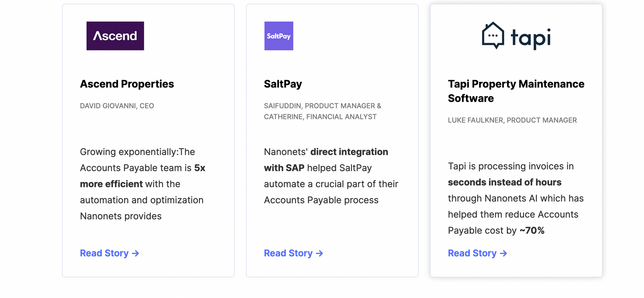Click DAVID GIOVANNI, CEO text
Image resolution: width=644 pixels, height=298 pixels.
pos(117,106)
